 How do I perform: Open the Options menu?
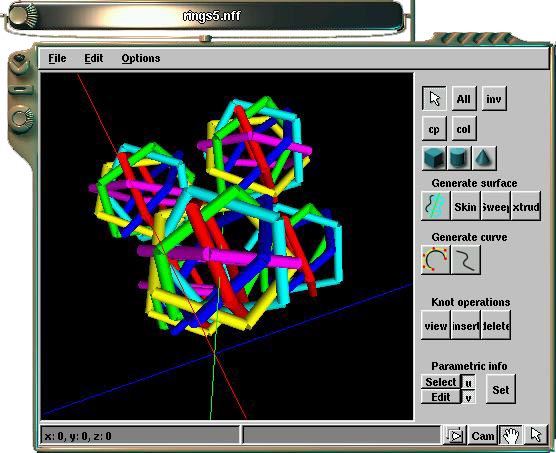pos(141,58)
